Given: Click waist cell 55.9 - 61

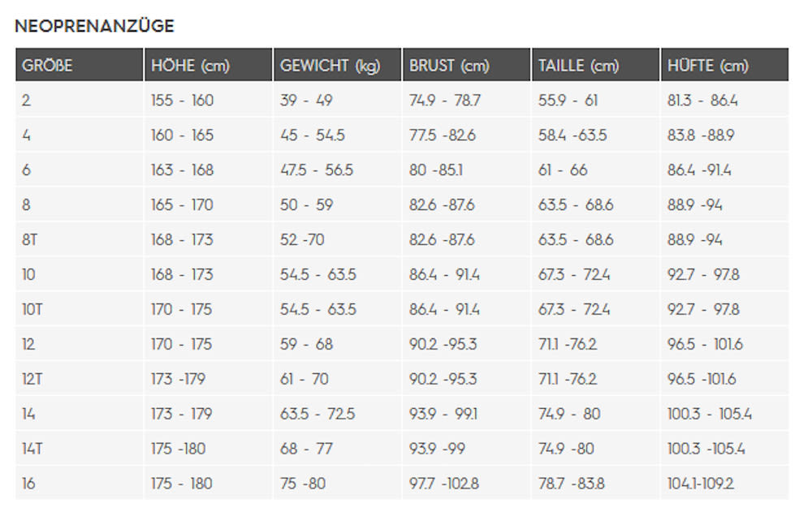Looking at the screenshot, I should click(x=568, y=100).
